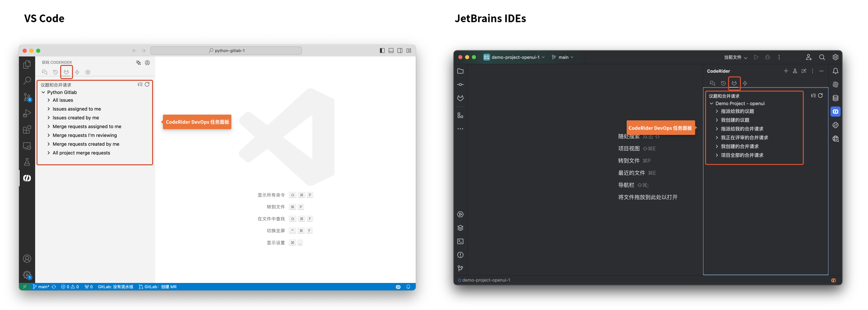
Task: Go back with VS Code title bar arrow
Action: click(x=135, y=51)
